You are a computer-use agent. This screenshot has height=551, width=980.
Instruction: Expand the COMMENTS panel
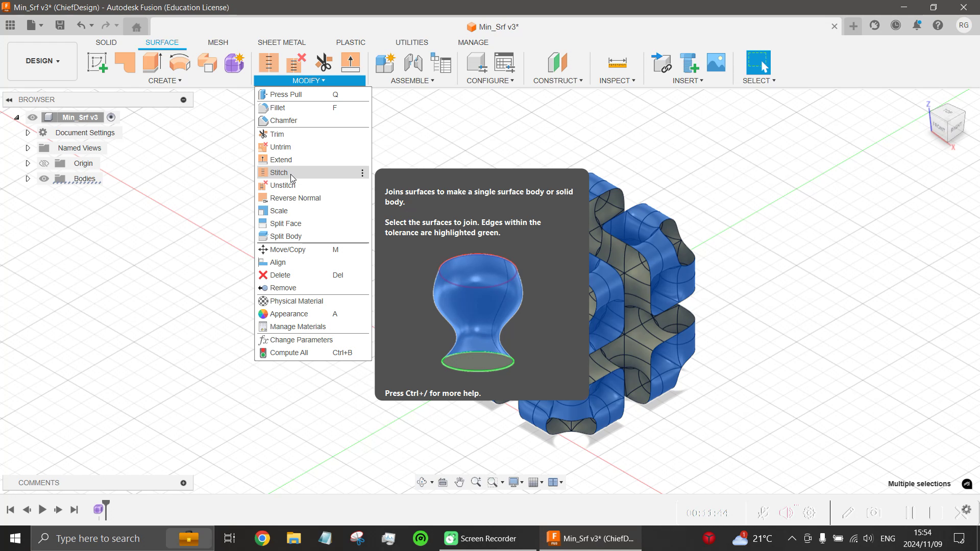coord(183,483)
